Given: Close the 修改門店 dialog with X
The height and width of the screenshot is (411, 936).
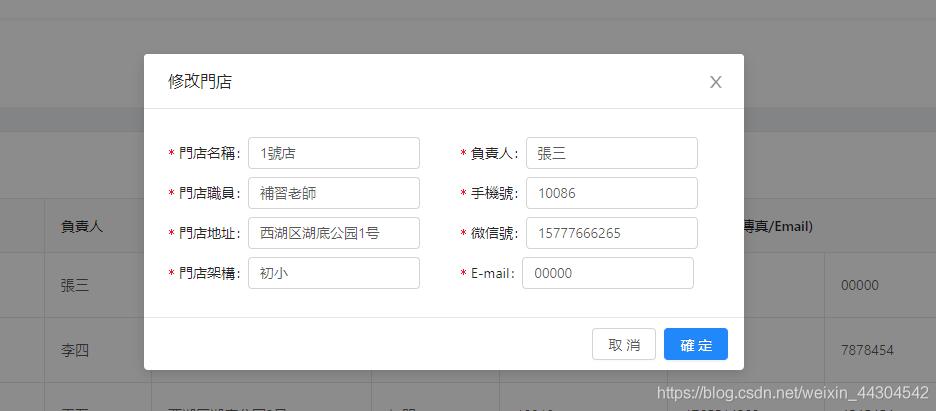Looking at the screenshot, I should coord(715,82).
